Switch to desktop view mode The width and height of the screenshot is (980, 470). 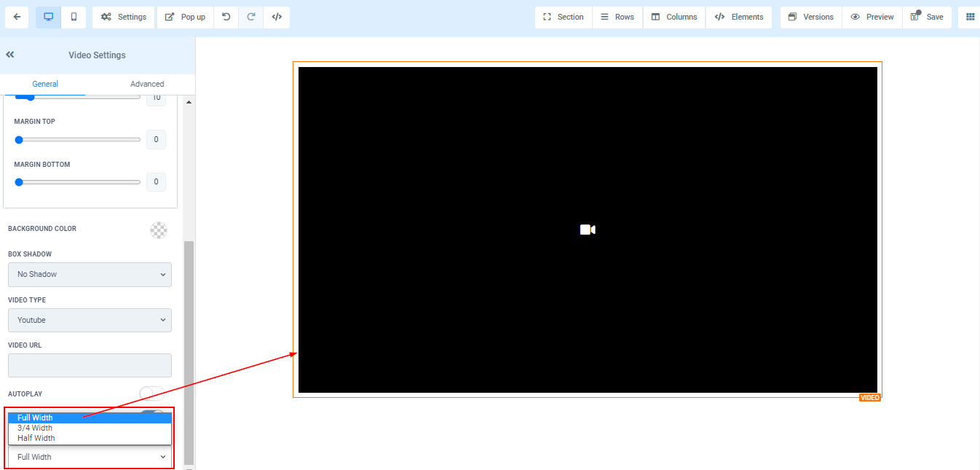48,17
